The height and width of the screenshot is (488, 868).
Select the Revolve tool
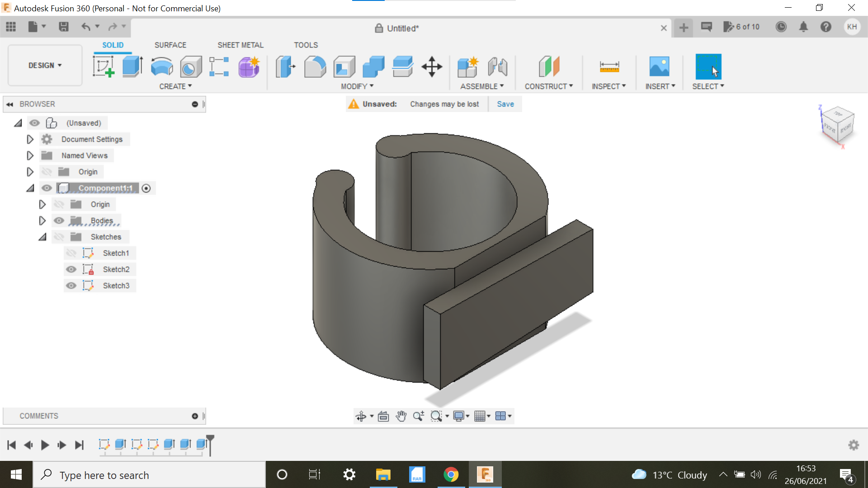click(161, 66)
